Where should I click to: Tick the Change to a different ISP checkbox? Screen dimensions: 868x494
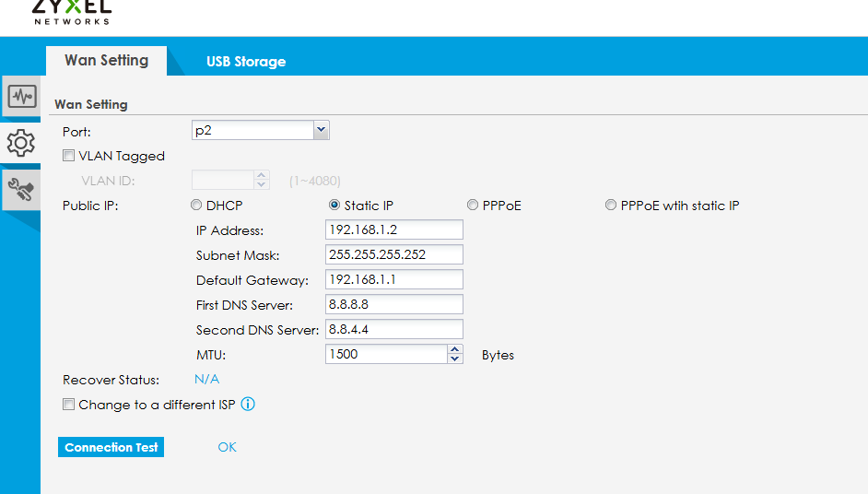tap(68, 405)
